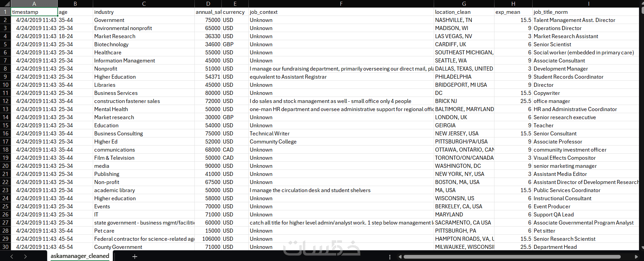Select the "CARDIFF, UK" location cell
The height and width of the screenshot is (261, 644).
pyautogui.click(x=464, y=44)
